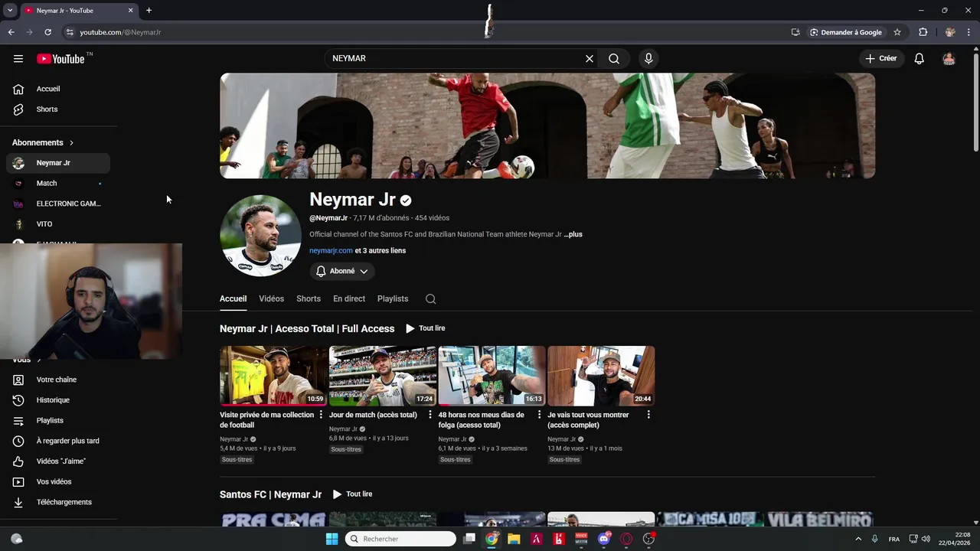Screen dimensions: 980x551
Task: Open Jour de match video thumbnail
Action: pos(383,376)
